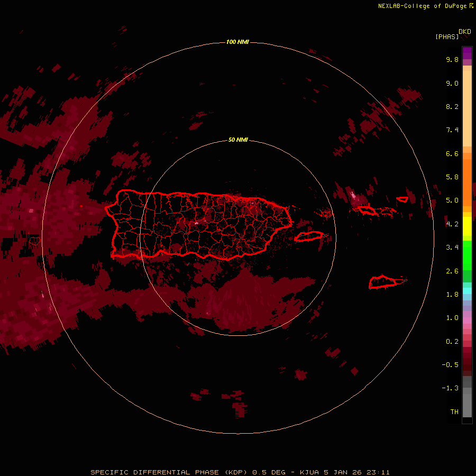Click the 2.6 scale value

pyautogui.click(x=452, y=271)
